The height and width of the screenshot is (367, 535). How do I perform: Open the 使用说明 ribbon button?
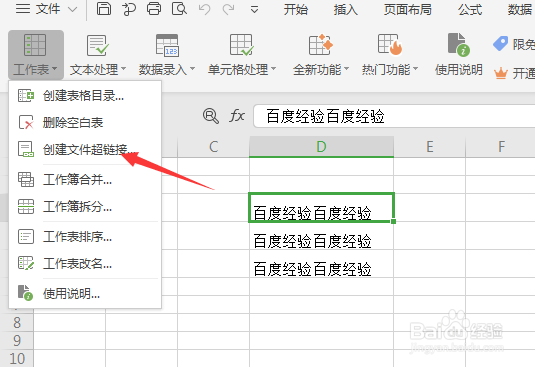459,55
